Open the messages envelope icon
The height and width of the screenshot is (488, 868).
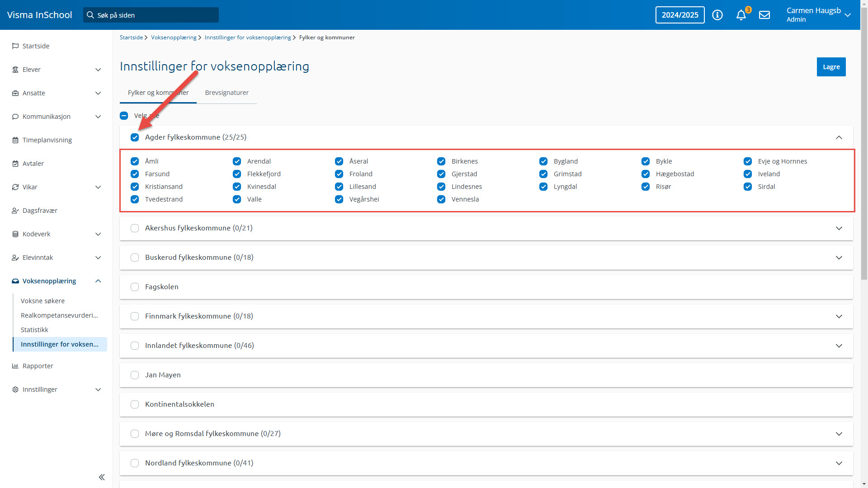tap(764, 15)
